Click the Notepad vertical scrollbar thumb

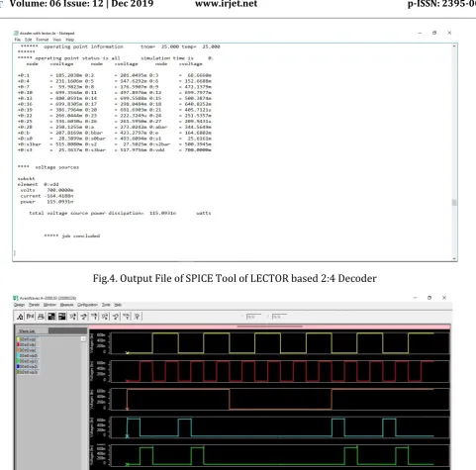[x=454, y=203]
